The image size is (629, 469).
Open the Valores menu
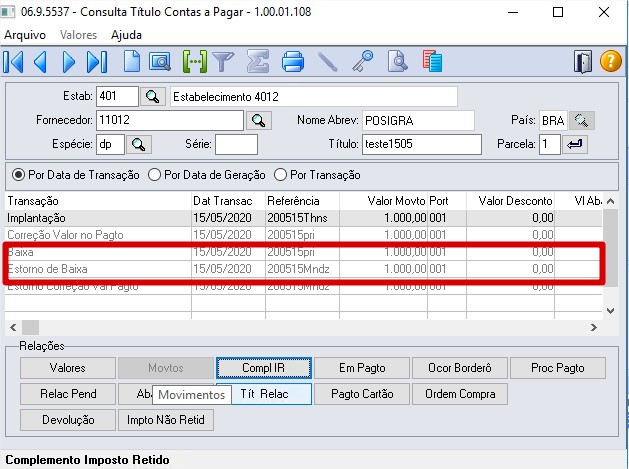78,35
